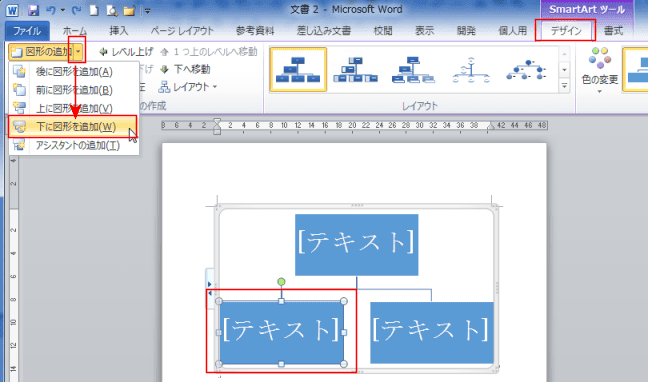The height and width of the screenshot is (382, 648).
Task: Select the first organization chart layout thumbnail
Action: 298,69
